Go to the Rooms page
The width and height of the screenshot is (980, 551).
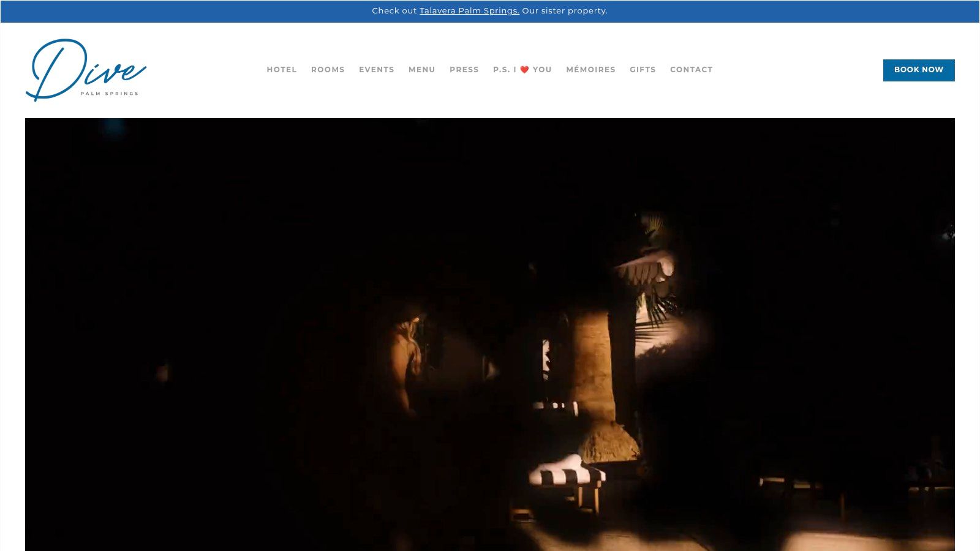point(328,70)
